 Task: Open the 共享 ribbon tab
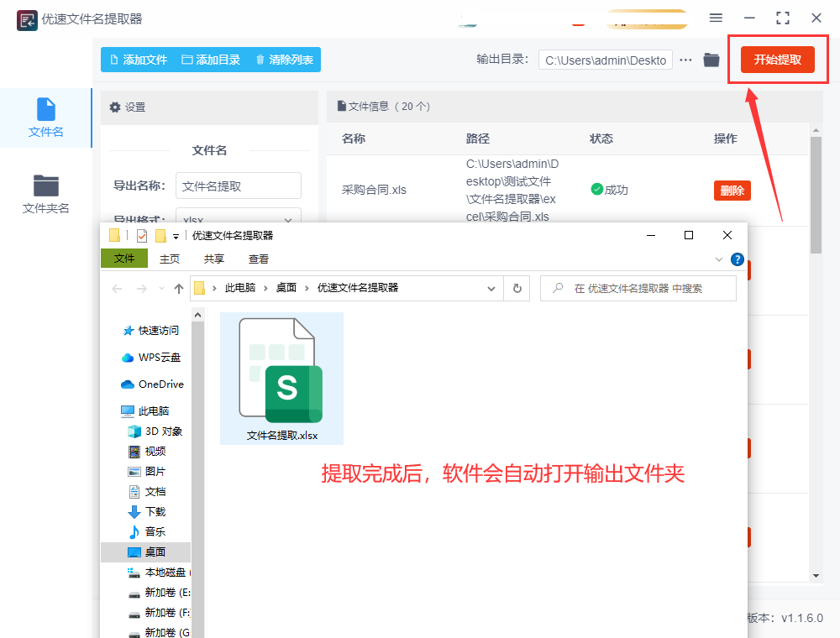point(214,259)
